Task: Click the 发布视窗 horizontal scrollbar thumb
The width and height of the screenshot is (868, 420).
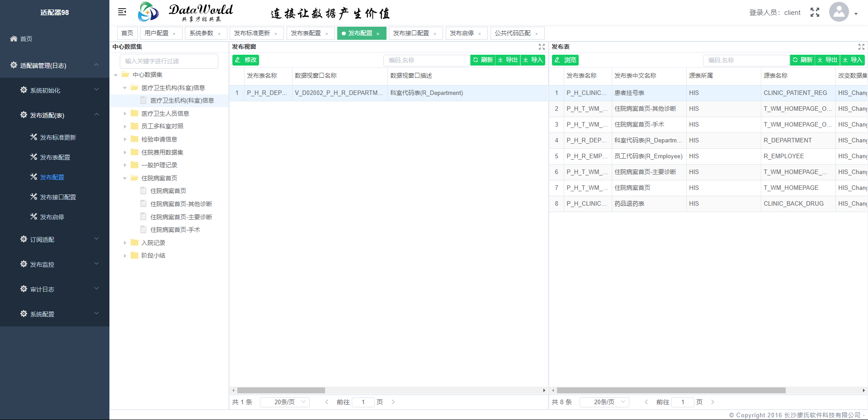Action: (281, 390)
